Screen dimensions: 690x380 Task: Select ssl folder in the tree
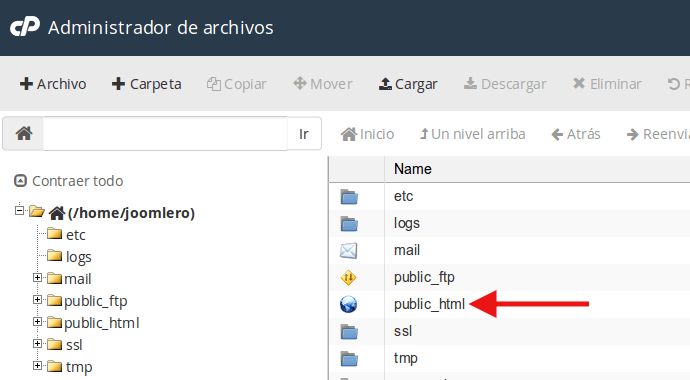click(74, 345)
